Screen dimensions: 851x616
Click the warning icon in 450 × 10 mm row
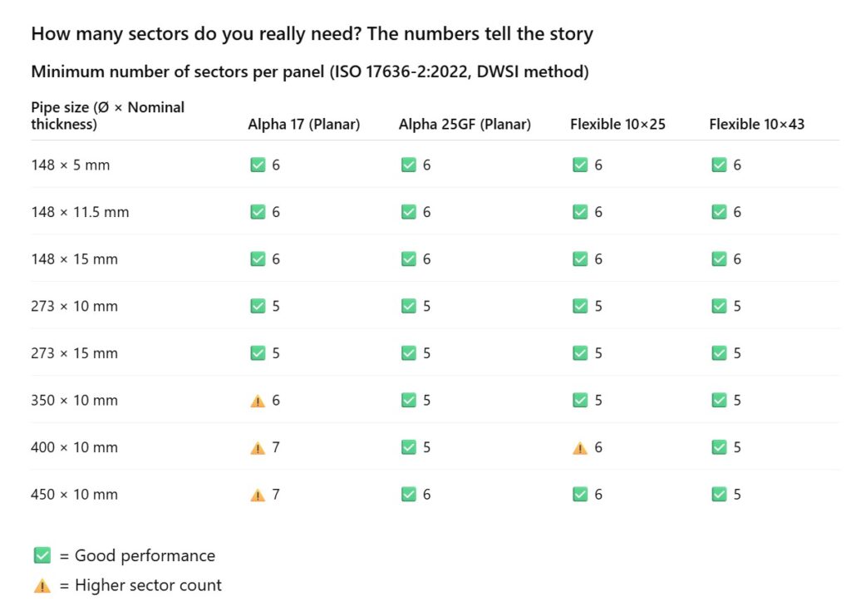pyautogui.click(x=258, y=495)
